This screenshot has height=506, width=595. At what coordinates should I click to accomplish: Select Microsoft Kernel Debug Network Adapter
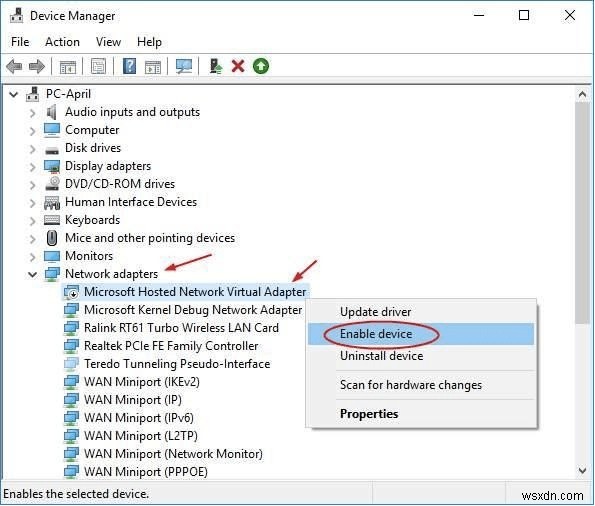click(x=193, y=310)
